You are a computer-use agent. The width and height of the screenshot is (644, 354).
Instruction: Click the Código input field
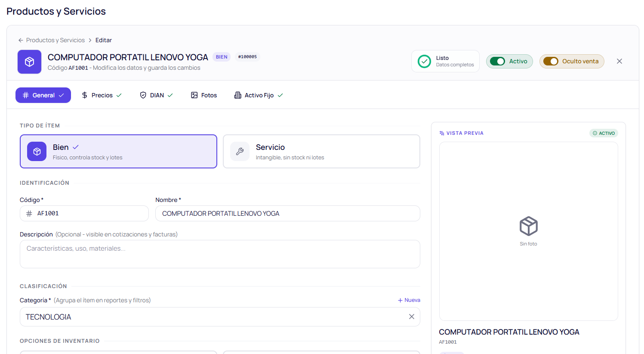(84, 214)
